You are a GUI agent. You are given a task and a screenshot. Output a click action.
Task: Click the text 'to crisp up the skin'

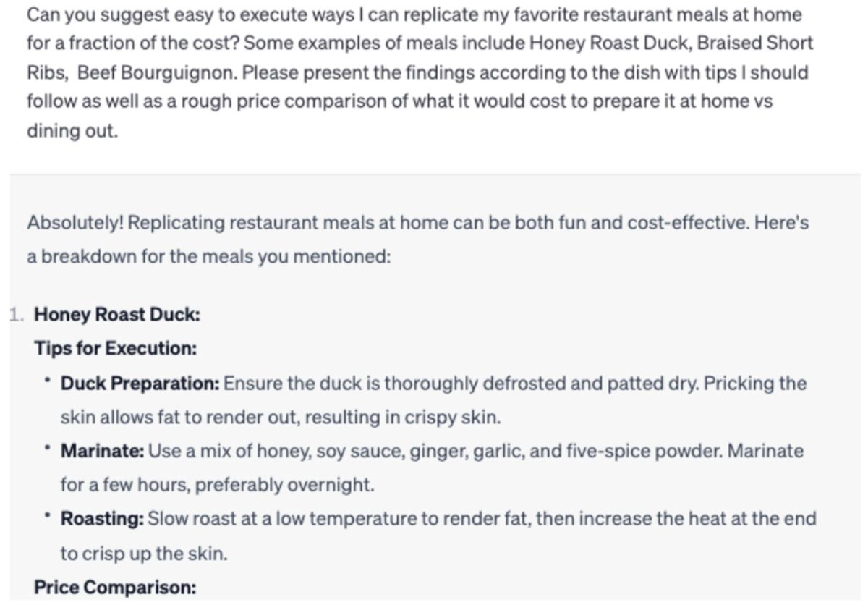tap(142, 553)
